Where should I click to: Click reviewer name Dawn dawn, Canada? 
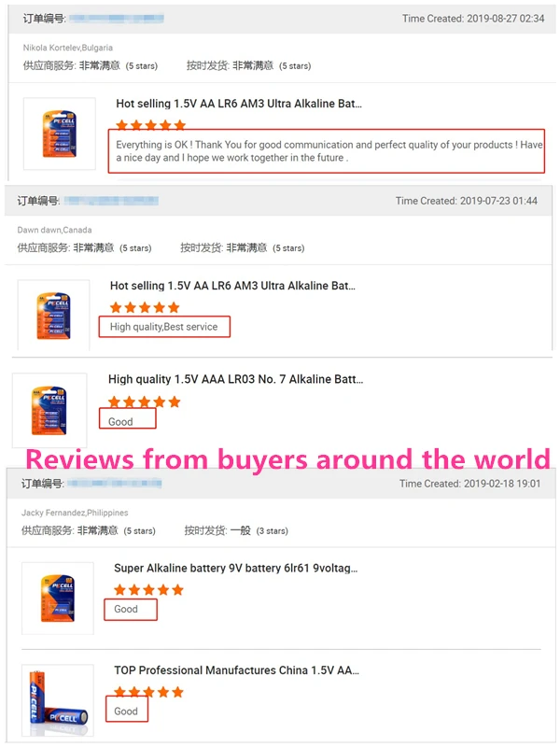[54, 230]
